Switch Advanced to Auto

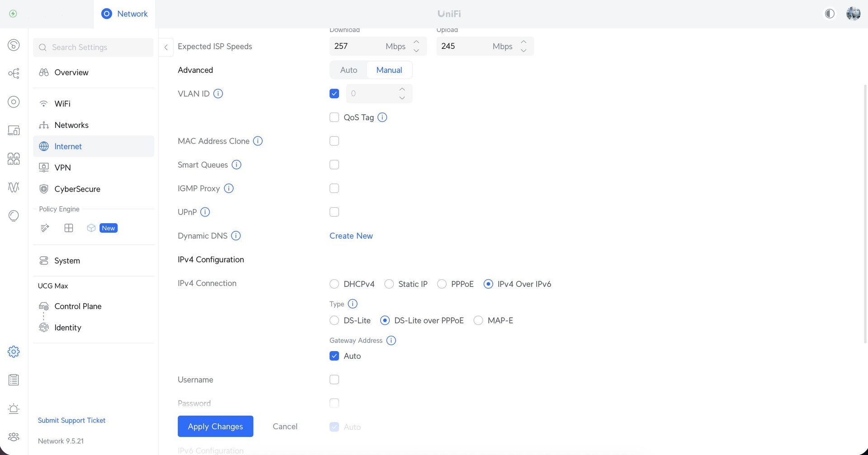(349, 70)
